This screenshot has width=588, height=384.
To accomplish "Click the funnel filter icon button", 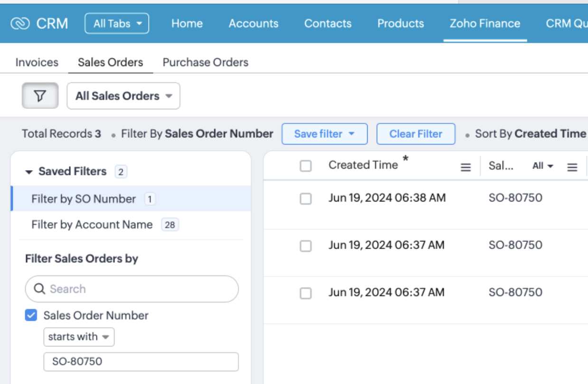I will [40, 96].
